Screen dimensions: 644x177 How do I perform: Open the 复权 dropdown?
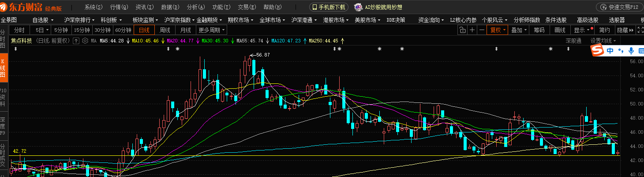tap(498, 30)
